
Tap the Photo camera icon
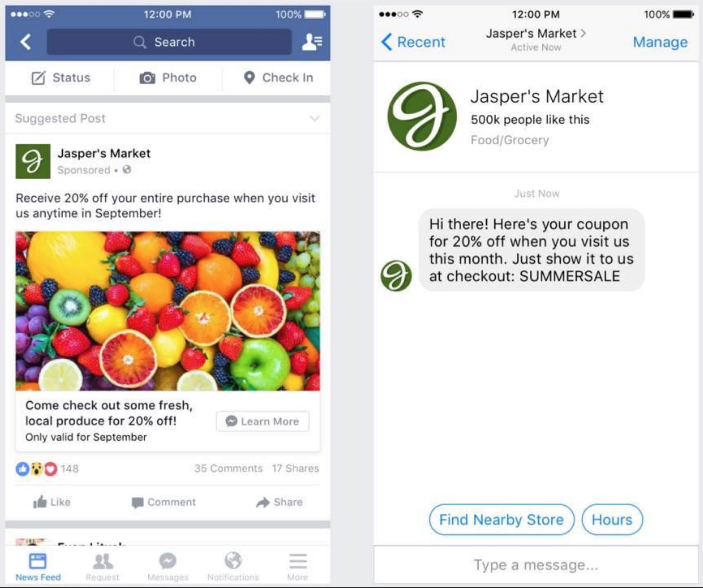click(x=147, y=78)
